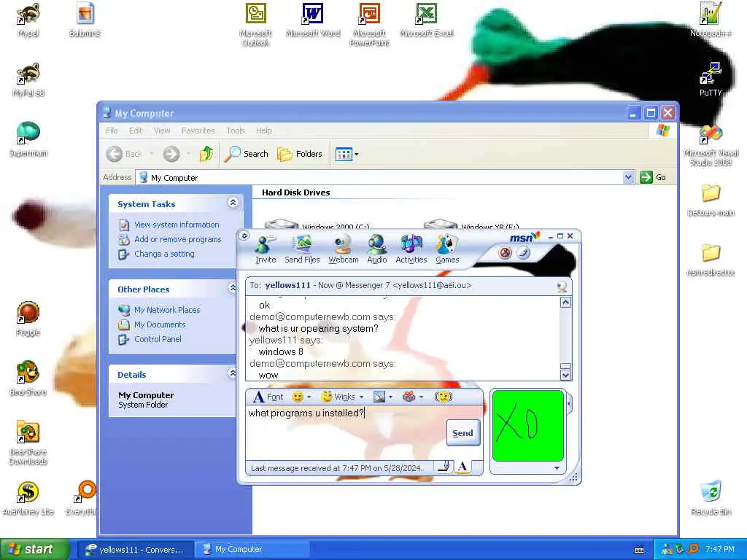Open Font settings in message toolbar
Image resolution: width=747 pixels, height=560 pixels.
[268, 397]
